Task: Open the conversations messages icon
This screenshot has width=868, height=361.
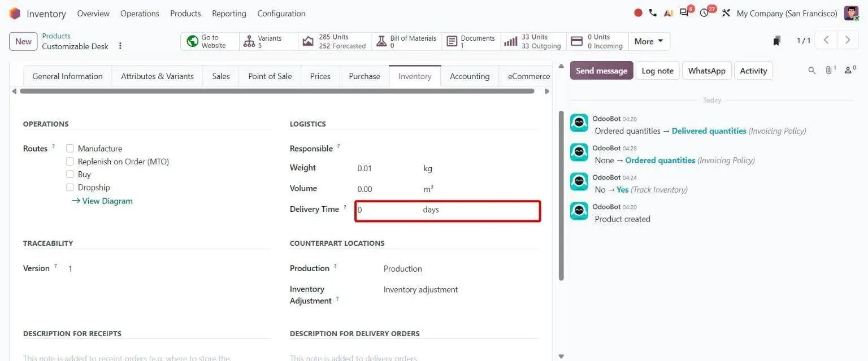Action: (x=684, y=13)
